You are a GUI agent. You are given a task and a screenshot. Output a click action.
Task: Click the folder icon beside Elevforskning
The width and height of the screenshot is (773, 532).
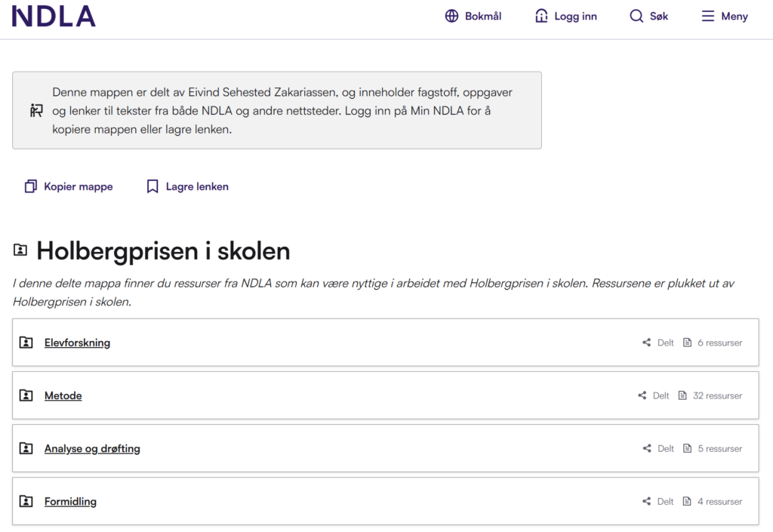[x=26, y=342]
